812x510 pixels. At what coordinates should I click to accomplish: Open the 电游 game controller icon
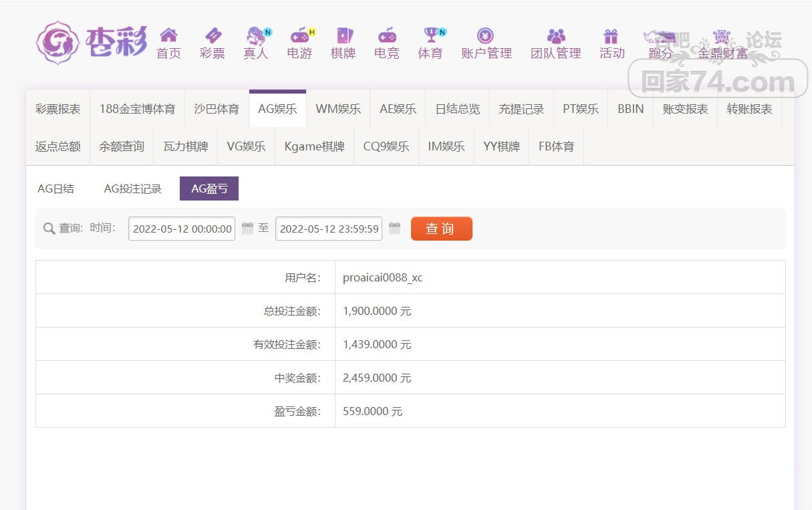coord(301,35)
